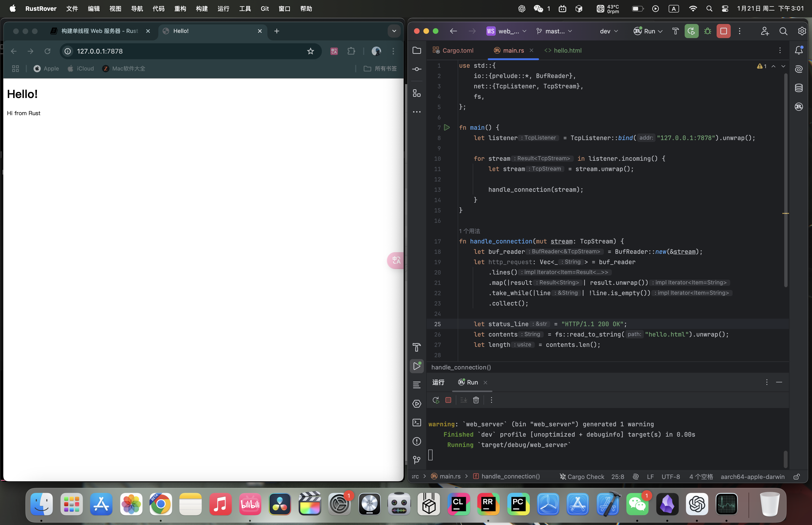Viewport: 812px width, 525px height.
Task: Open the Run tool window in left sidebar
Action: click(417, 366)
